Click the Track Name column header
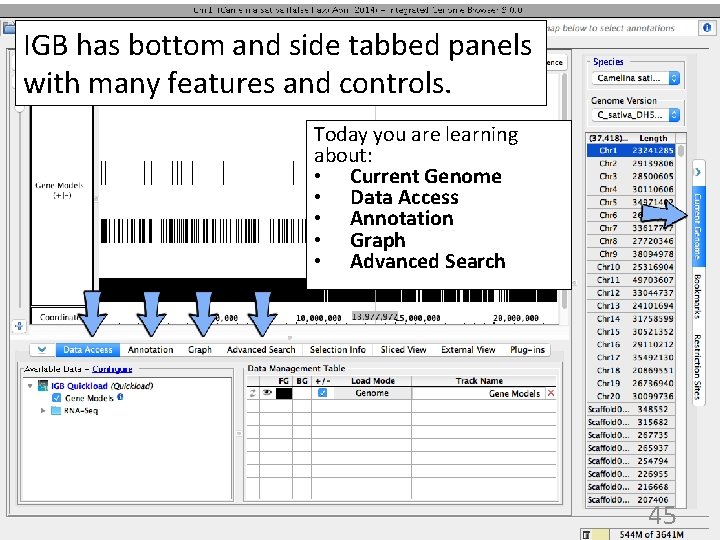This screenshot has width=720, height=540. pyautogui.click(x=479, y=381)
